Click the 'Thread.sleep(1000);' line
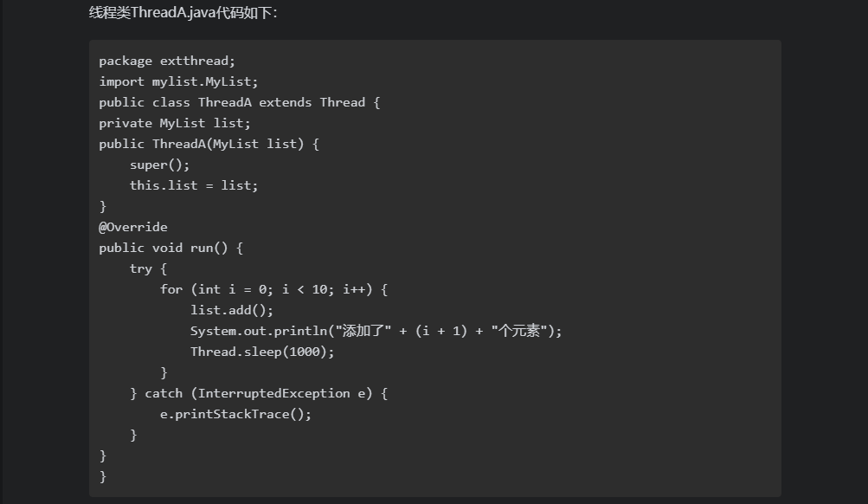The width and height of the screenshot is (868, 504). [x=262, y=352]
